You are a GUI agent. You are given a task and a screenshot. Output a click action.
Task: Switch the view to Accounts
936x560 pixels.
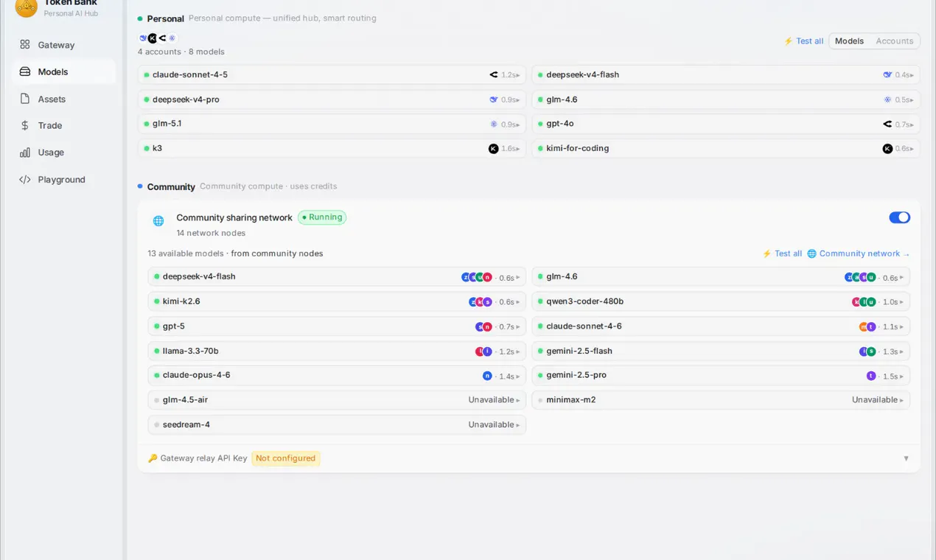click(894, 41)
